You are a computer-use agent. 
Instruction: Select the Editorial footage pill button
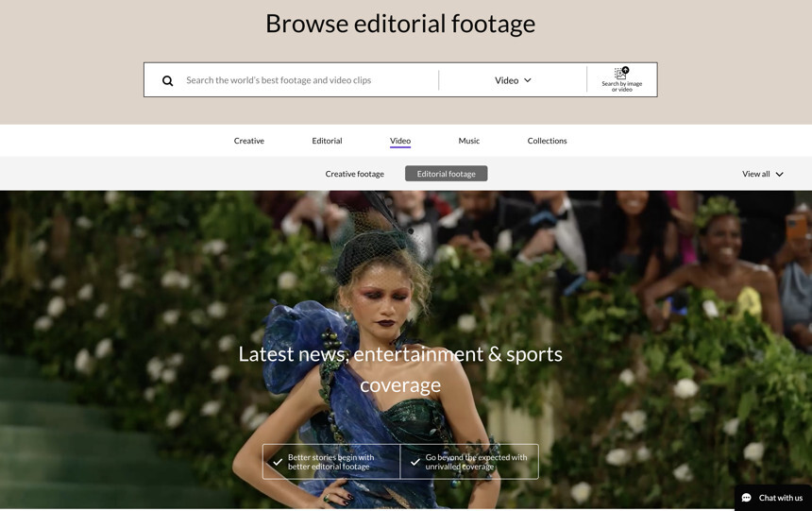pos(446,174)
